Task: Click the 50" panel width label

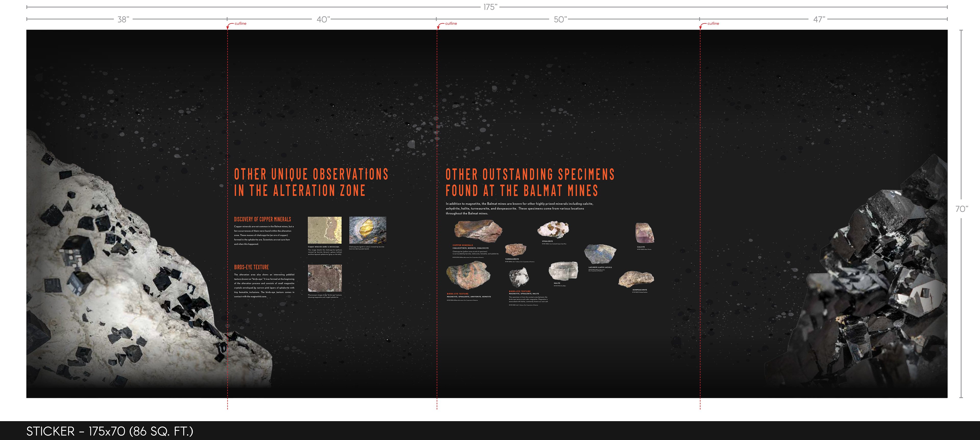Action: coord(560,19)
